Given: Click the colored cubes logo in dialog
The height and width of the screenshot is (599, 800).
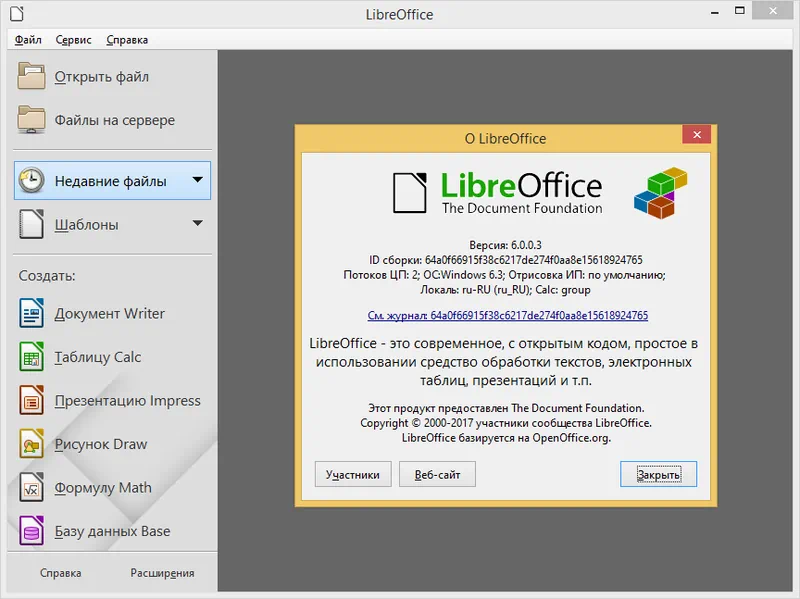Looking at the screenshot, I should coord(661,193).
